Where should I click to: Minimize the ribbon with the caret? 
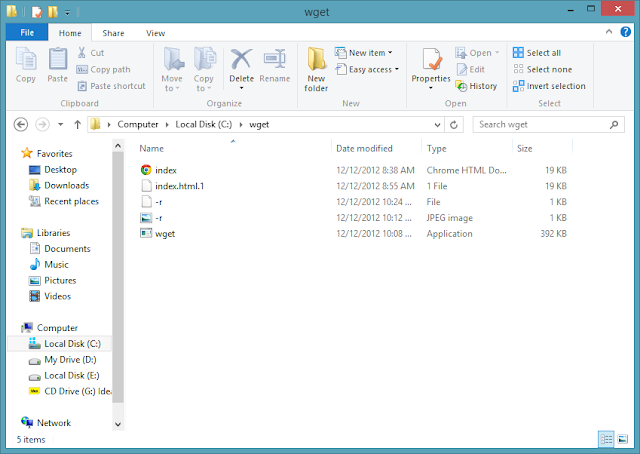tap(609, 31)
